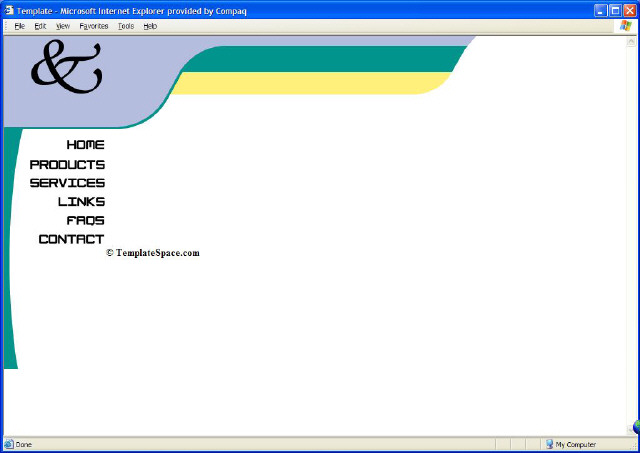Image resolution: width=640 pixels, height=453 pixels.
Task: Open the Tools menu
Action: tap(125, 26)
